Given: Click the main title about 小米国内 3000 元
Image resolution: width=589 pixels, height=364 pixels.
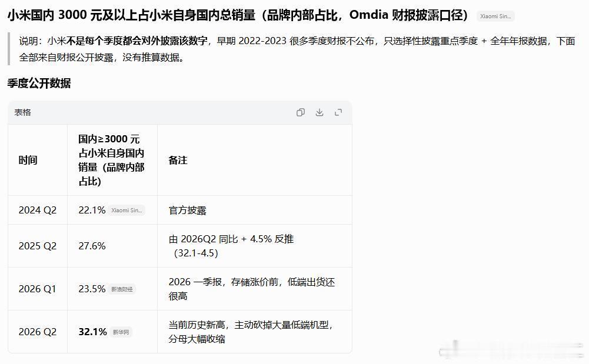Looking at the screenshot, I should [x=238, y=15].
